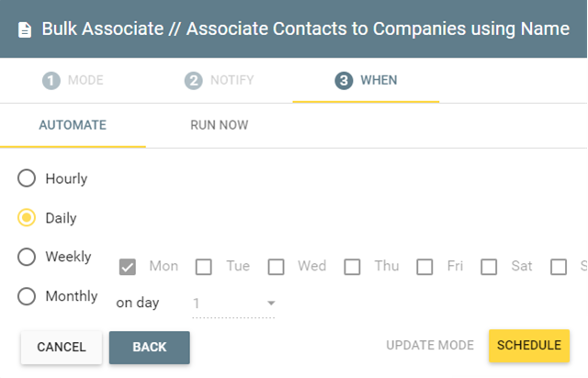588x378 pixels.
Task: Click the document icon in header
Action: [x=25, y=30]
